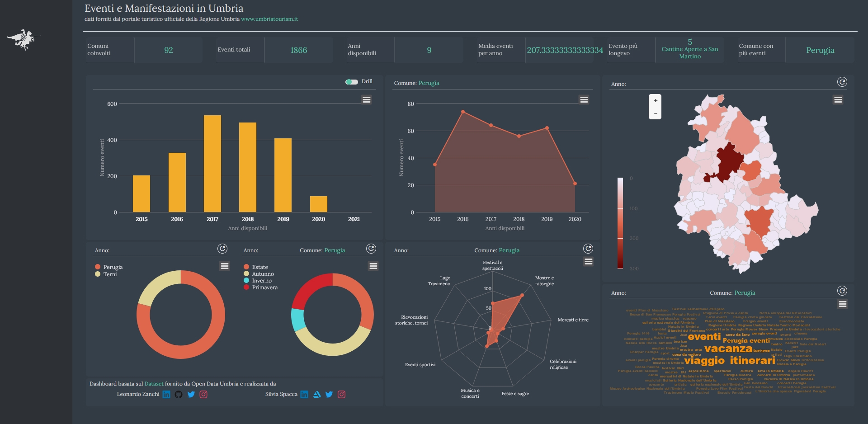Image resolution: width=868 pixels, height=424 pixels.
Task: Toggle the Inverno legend item
Action: (258, 281)
